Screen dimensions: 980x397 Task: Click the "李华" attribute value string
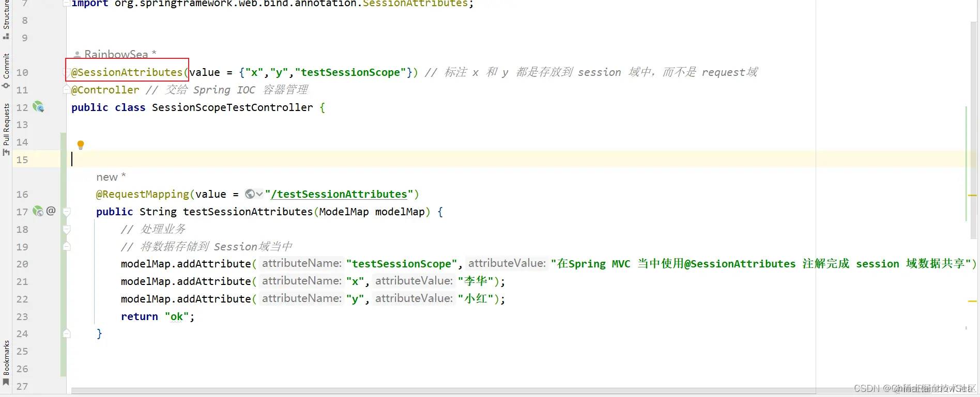pos(476,281)
